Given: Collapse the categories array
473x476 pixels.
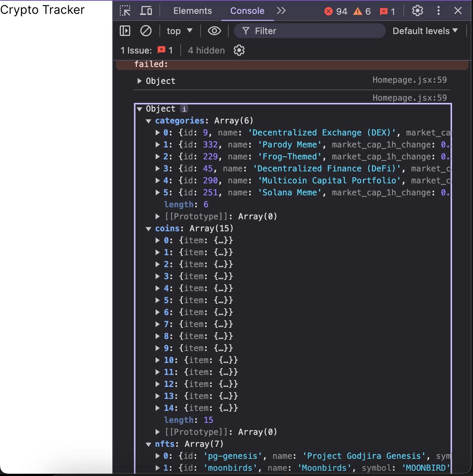Looking at the screenshot, I should [x=149, y=120].
